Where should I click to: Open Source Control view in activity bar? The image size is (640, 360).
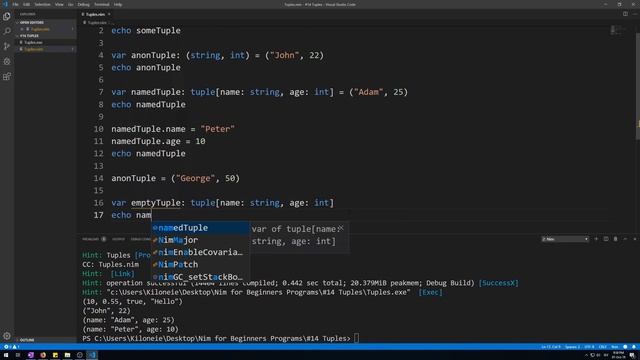(7, 46)
